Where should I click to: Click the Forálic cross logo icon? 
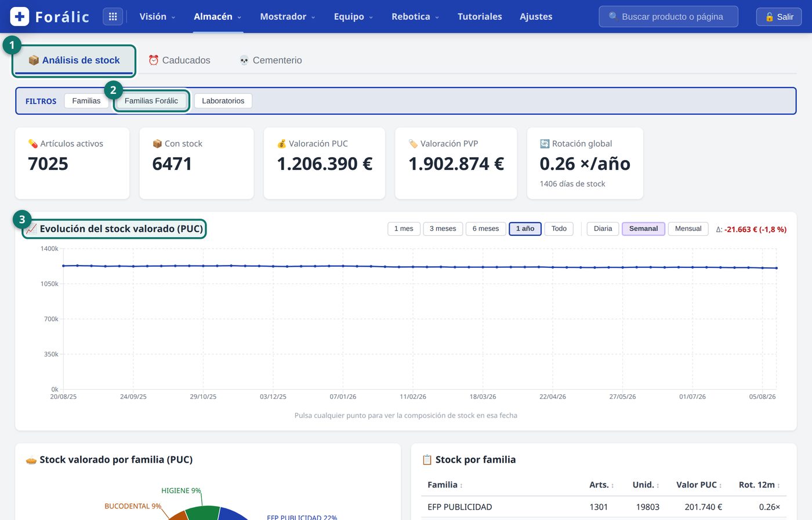(x=20, y=17)
